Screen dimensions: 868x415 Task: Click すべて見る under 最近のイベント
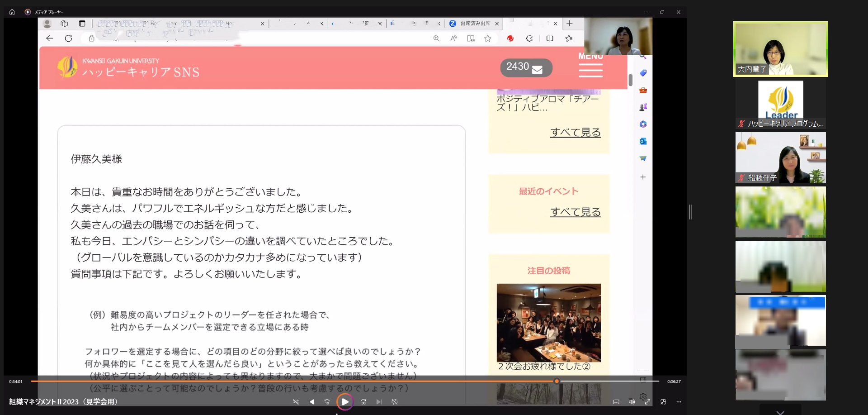(x=575, y=212)
